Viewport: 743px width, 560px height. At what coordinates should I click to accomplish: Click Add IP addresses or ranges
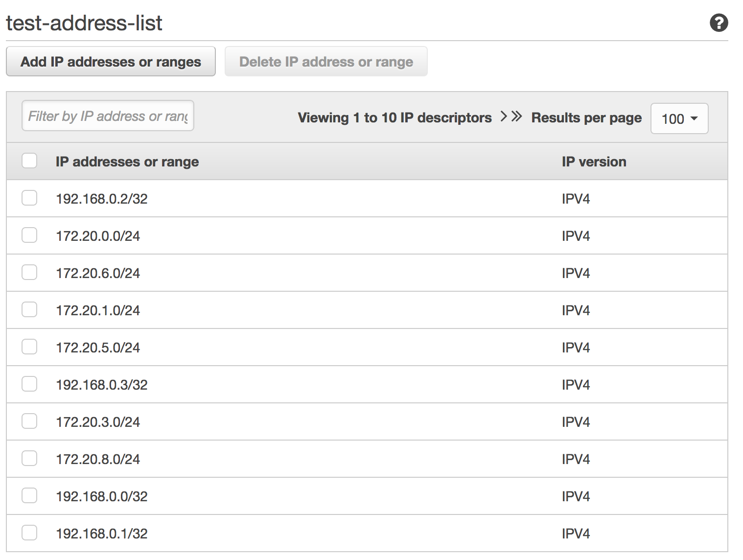111,61
